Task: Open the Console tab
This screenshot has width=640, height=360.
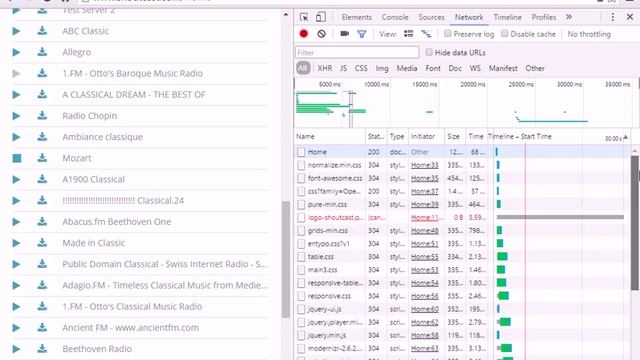Action: click(x=395, y=17)
